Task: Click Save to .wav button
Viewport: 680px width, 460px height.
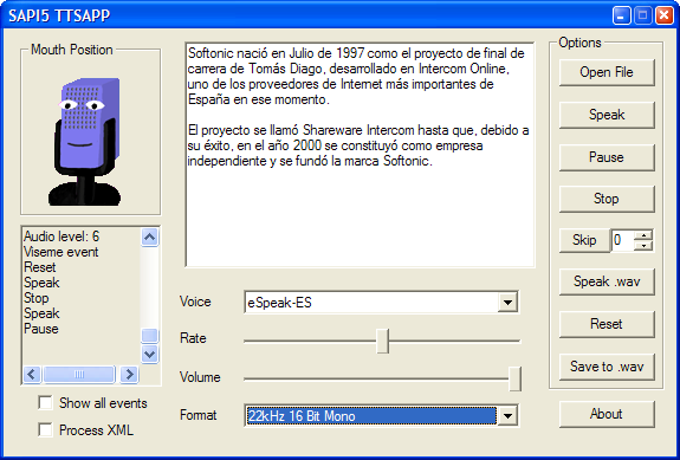Action: tap(606, 367)
